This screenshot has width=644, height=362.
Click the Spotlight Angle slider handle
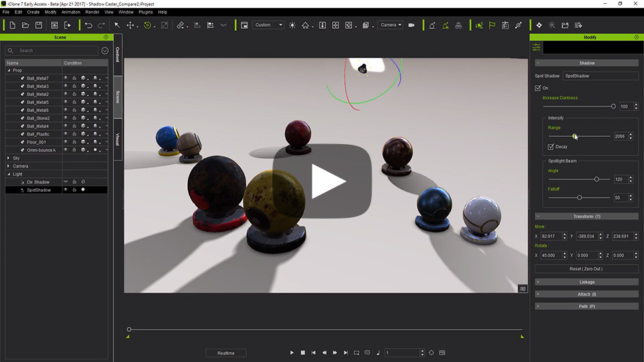coord(596,180)
